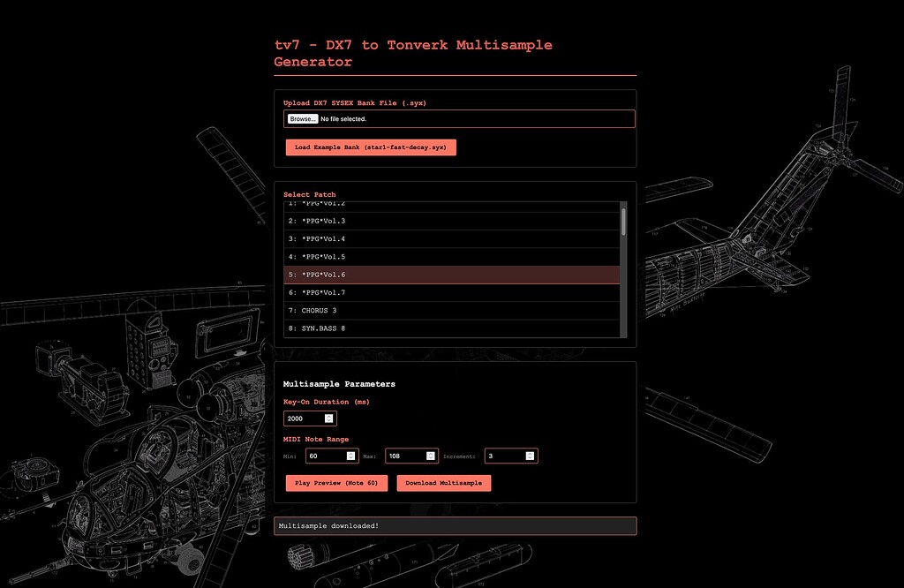Load Example Bank star1-fast-decay.syx
This screenshot has width=904, height=588.
click(371, 147)
